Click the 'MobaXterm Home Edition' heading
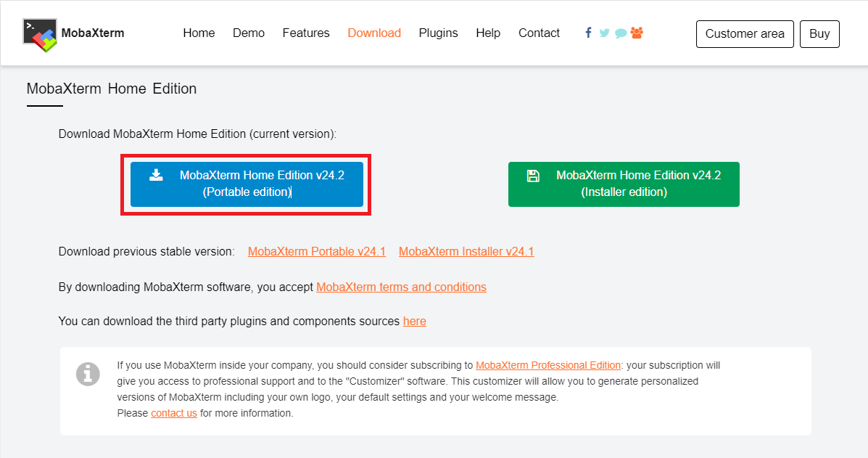 (x=111, y=89)
